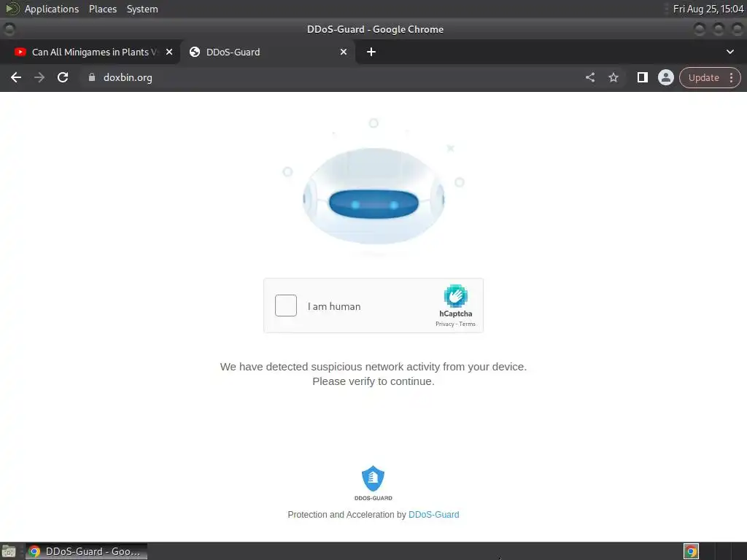Open Chrome's three-dot menu

[731, 77]
